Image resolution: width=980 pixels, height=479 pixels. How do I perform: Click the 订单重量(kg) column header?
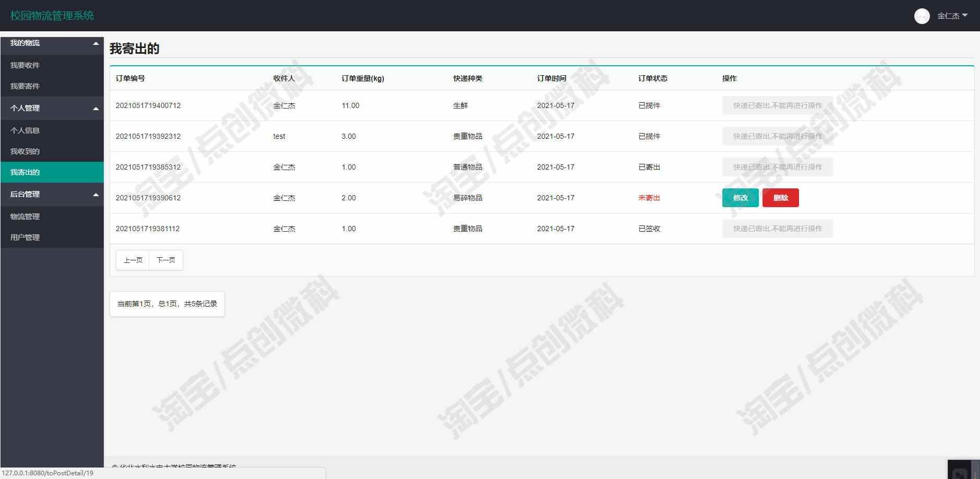coord(363,78)
